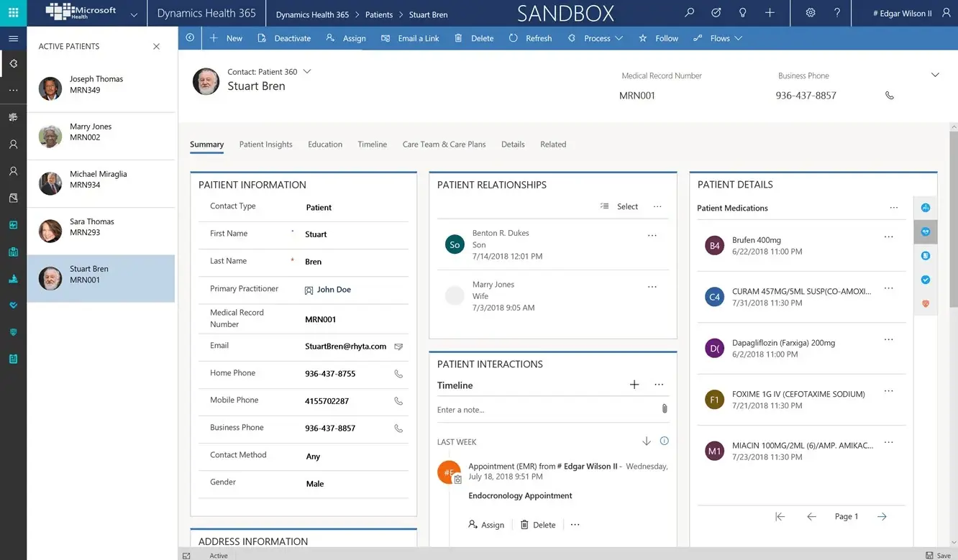The height and width of the screenshot is (560, 958).
Task: Open the settings gear icon
Action: coord(811,13)
